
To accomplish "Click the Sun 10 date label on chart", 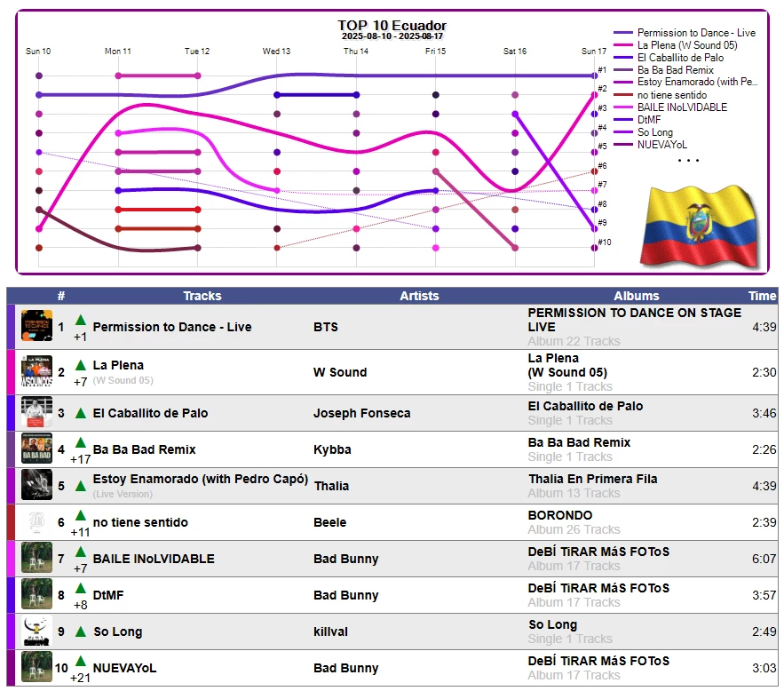I will click(38, 51).
